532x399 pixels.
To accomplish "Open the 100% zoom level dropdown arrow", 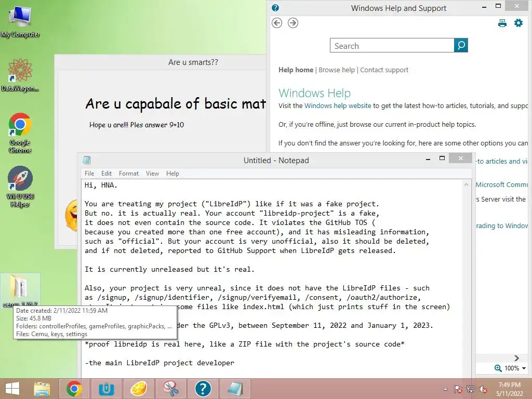I will pyautogui.click(x=524, y=368).
